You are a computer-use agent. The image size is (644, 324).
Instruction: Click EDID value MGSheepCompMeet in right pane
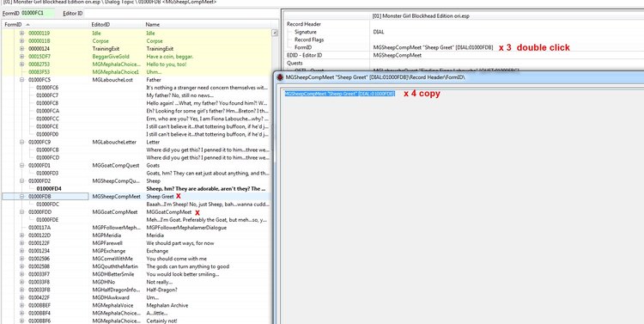click(398, 55)
